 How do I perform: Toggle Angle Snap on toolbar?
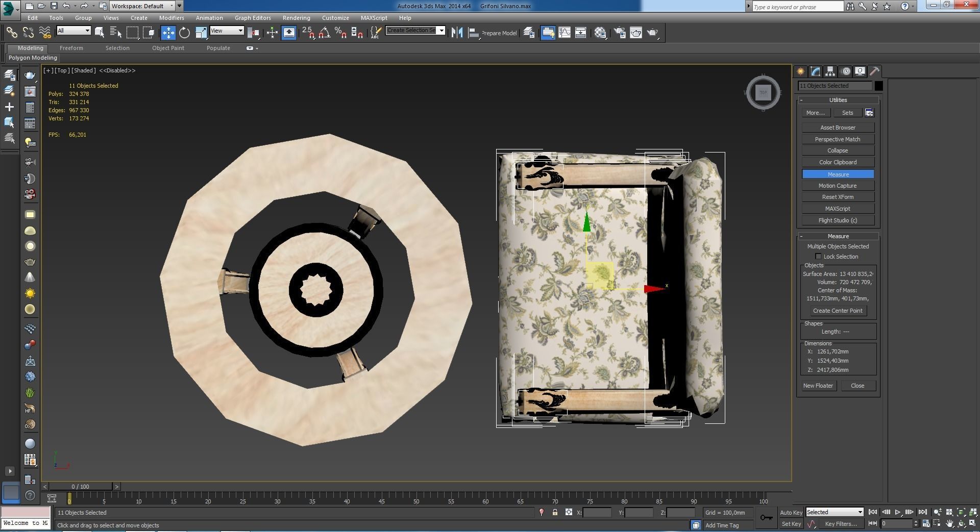[x=325, y=33]
